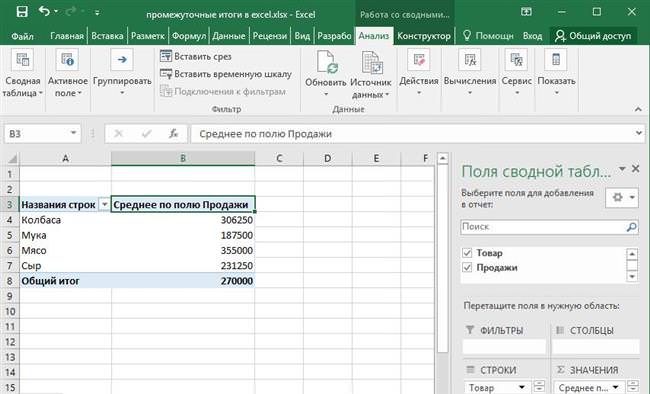The height and width of the screenshot is (394, 650).
Task: Click the Вход sign-in link
Action: click(x=532, y=36)
